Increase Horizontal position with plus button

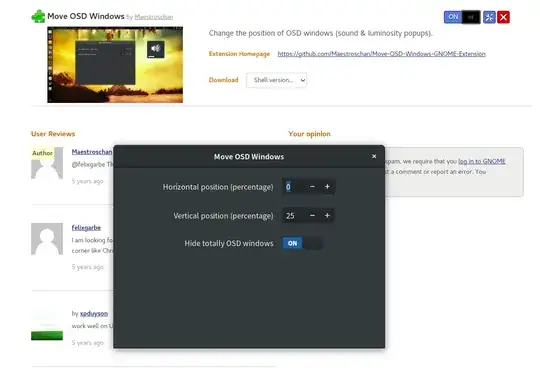pyautogui.click(x=327, y=187)
